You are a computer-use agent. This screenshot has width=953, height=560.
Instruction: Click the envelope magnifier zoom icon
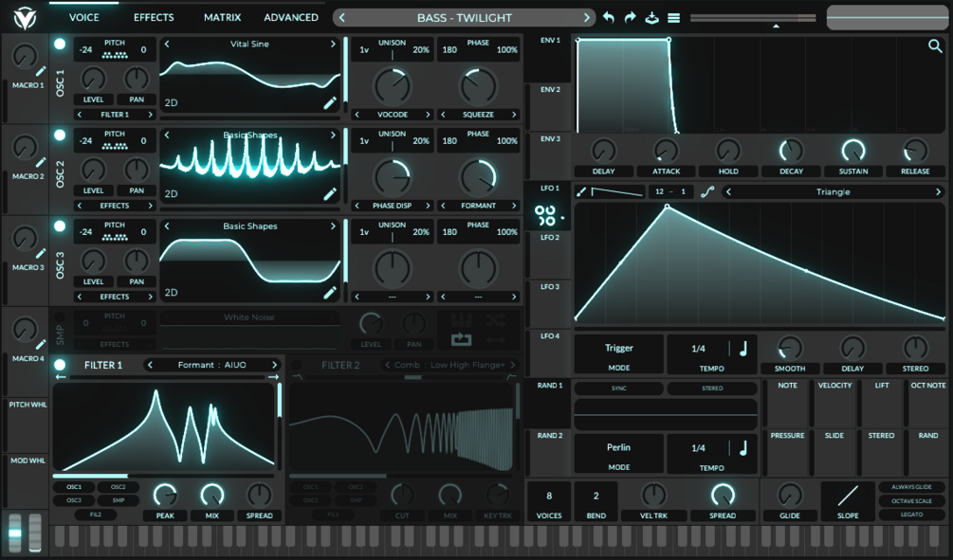pos(935,45)
